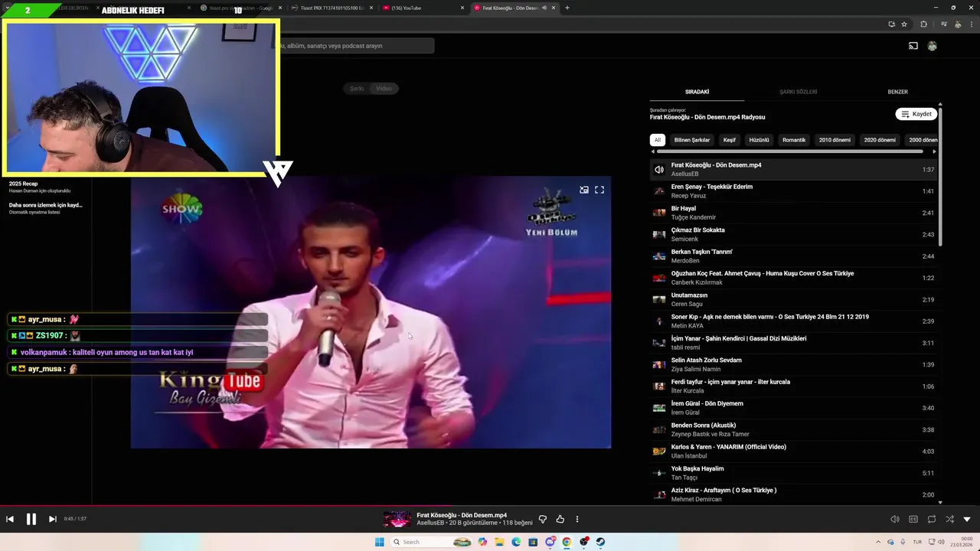Click the install app icon in address bar
This screenshot has height=551, width=980.
(891, 24)
